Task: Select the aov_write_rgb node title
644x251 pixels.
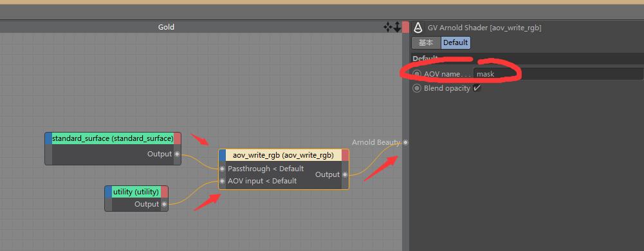Action: pos(283,155)
